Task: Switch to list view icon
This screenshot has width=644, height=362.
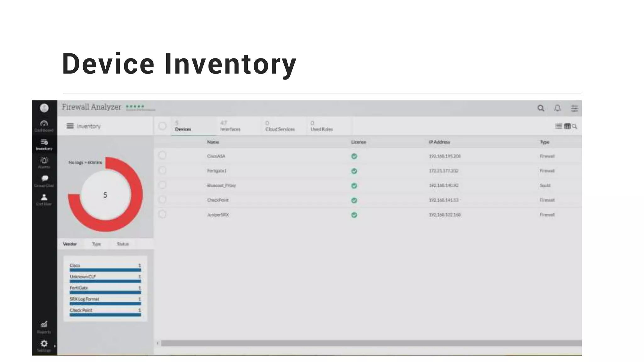Action: (558, 126)
